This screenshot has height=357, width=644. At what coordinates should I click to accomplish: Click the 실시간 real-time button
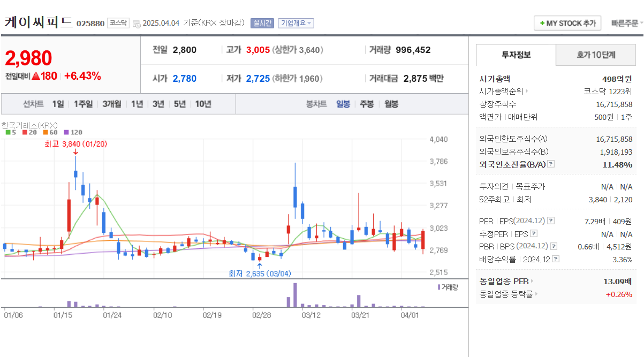pos(262,23)
